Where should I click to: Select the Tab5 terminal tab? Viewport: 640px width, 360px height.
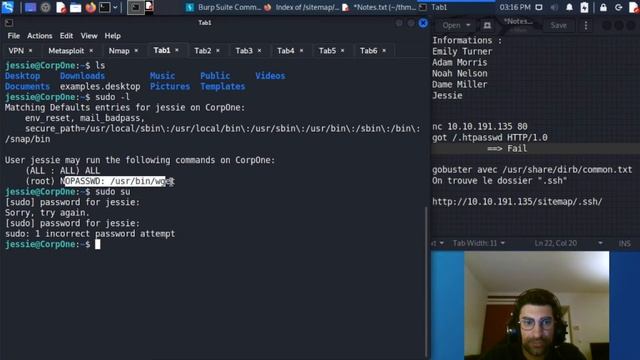click(x=327, y=51)
